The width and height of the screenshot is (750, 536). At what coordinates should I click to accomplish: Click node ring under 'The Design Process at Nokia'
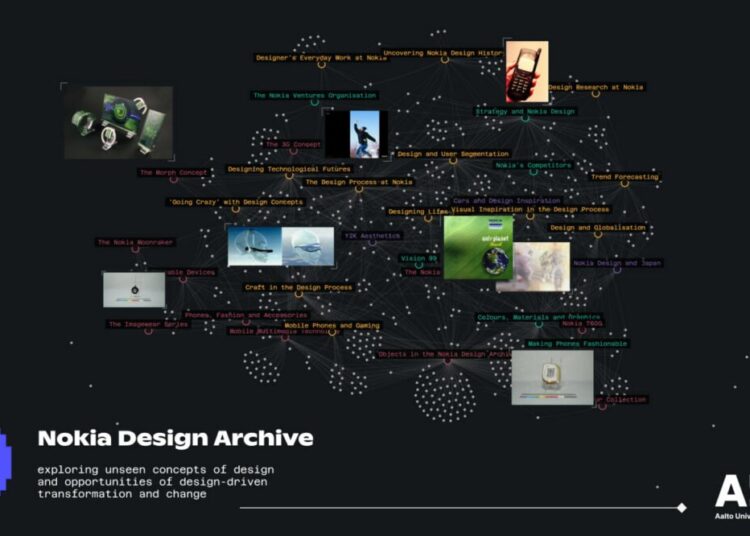point(359,189)
